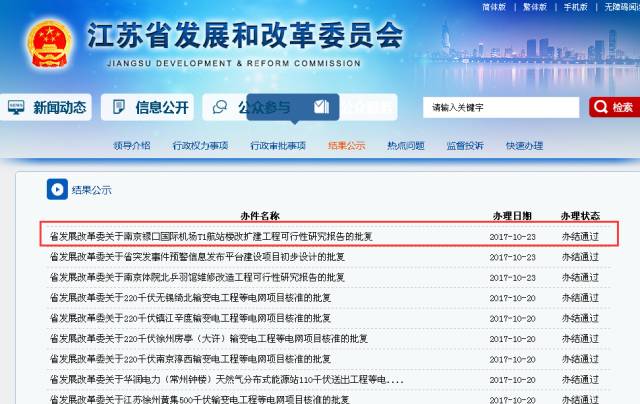Click the 新闻动态 news icon
This screenshot has height=404, width=640.
[16, 107]
